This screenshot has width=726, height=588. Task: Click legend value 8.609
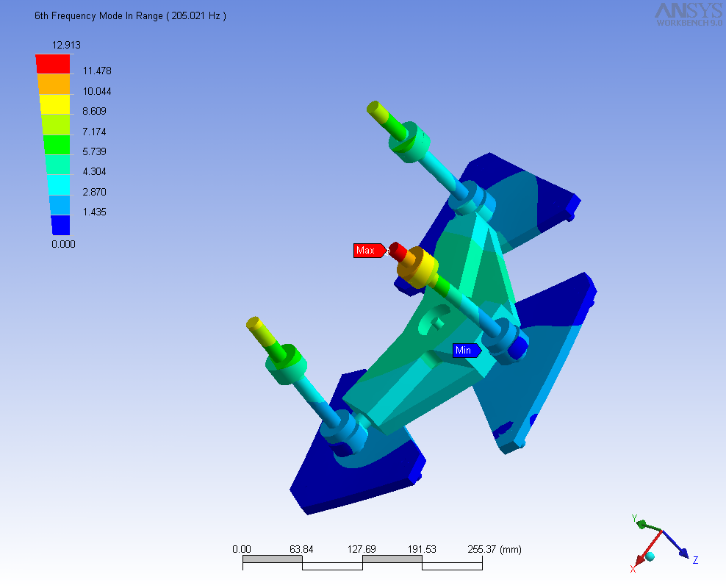[x=95, y=111]
